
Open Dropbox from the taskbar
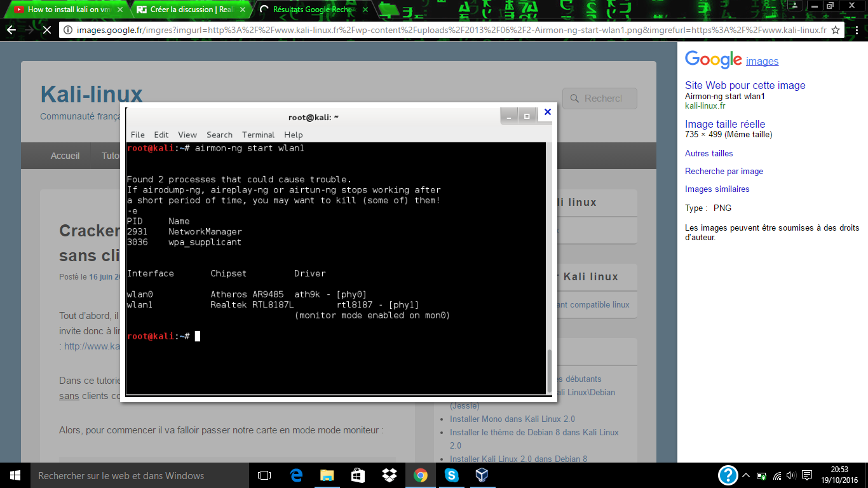coord(389,475)
